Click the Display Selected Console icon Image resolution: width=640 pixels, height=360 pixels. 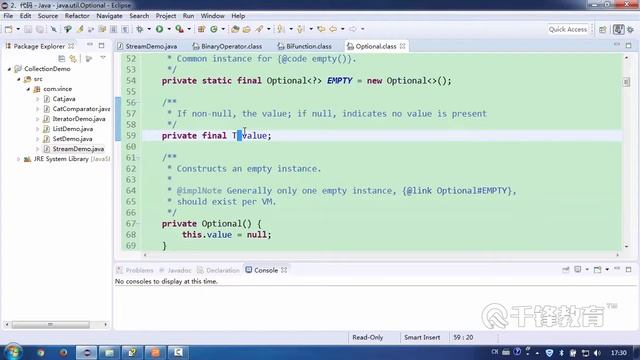[x=578, y=269]
